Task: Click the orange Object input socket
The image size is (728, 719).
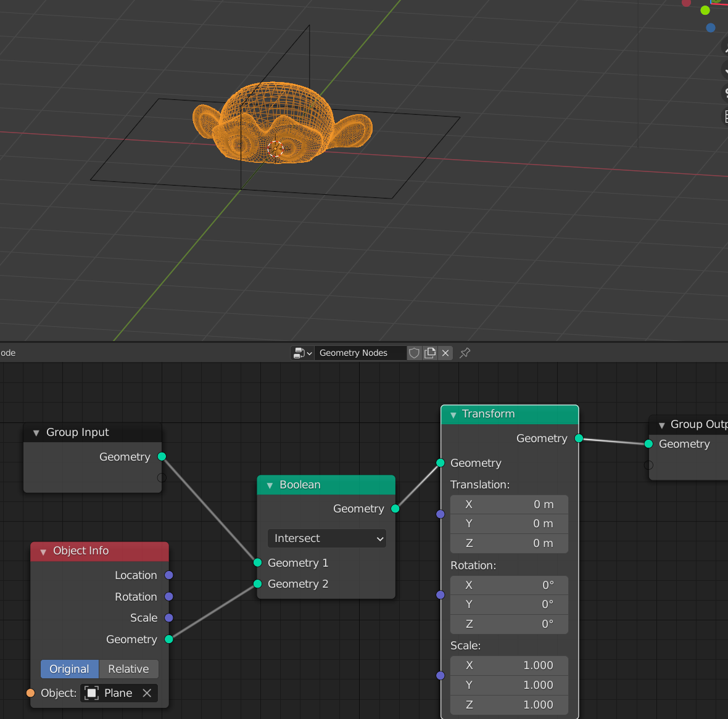Action: pos(31,693)
